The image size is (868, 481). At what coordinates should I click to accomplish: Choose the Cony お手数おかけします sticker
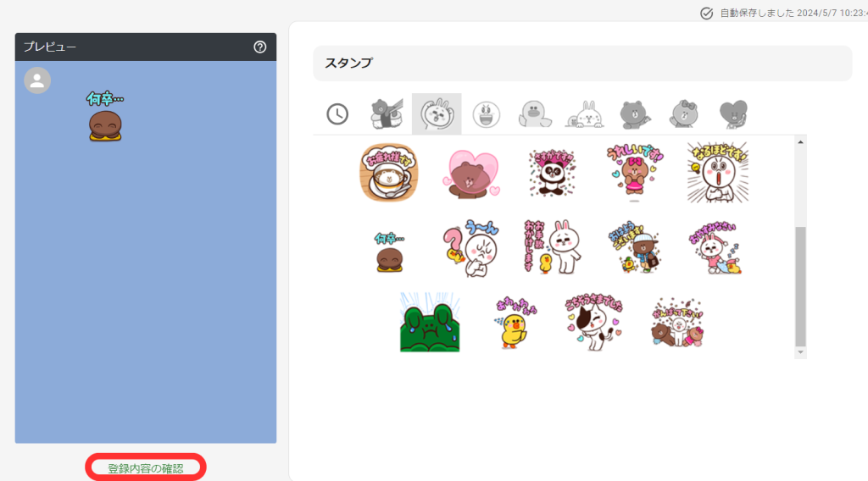click(552, 246)
